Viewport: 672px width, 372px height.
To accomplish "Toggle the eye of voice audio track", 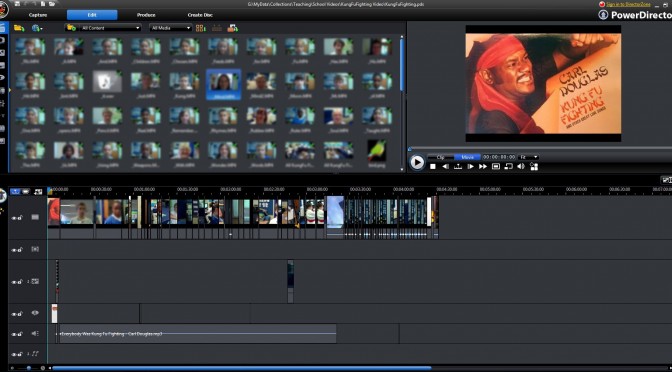I will 14,334.
